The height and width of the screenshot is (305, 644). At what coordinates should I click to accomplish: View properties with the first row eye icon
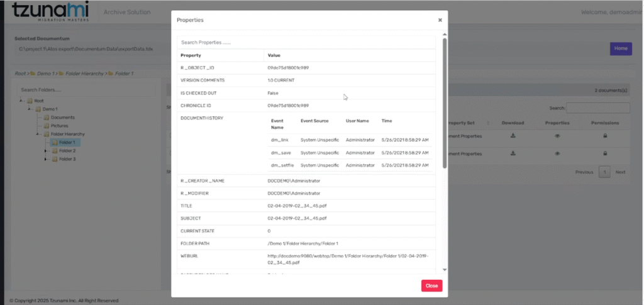tap(557, 135)
